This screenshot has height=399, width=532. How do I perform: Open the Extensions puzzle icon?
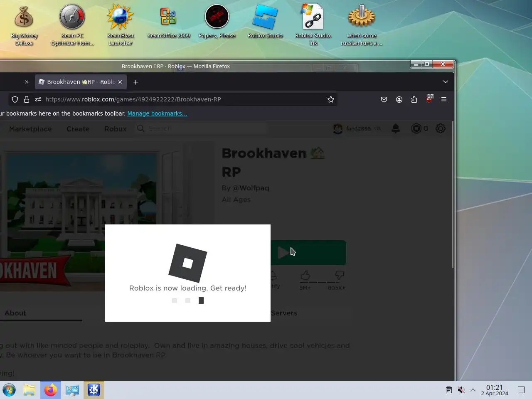414,99
